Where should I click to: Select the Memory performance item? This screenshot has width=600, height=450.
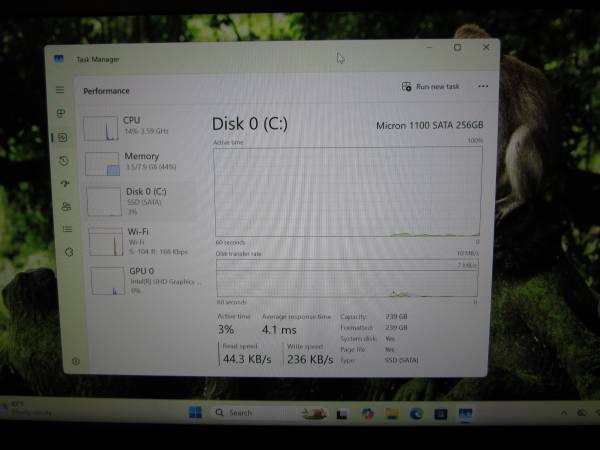142,162
